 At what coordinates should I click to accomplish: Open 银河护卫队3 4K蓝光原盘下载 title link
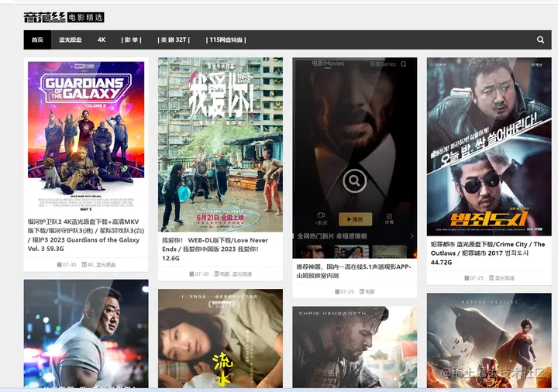[x=86, y=236]
